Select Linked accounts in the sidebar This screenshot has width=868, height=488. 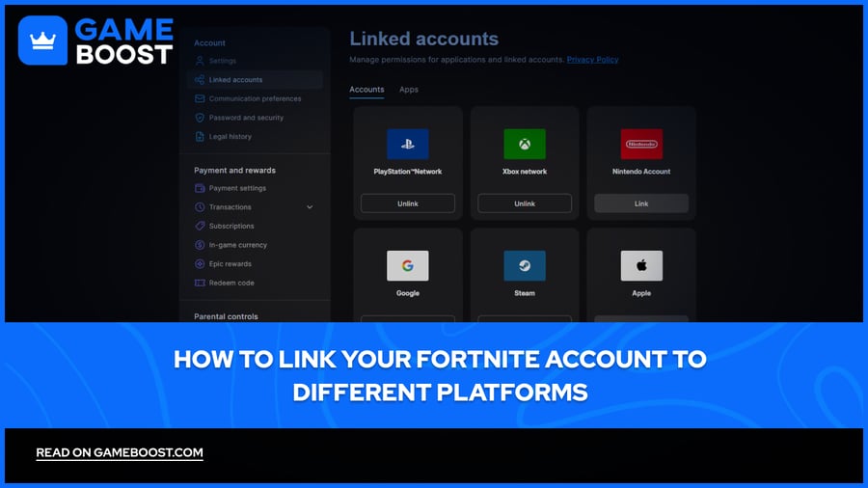255,80
